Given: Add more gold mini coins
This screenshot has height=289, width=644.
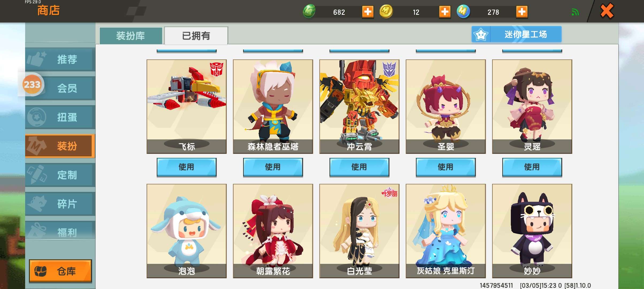Looking at the screenshot, I should tap(445, 12).
